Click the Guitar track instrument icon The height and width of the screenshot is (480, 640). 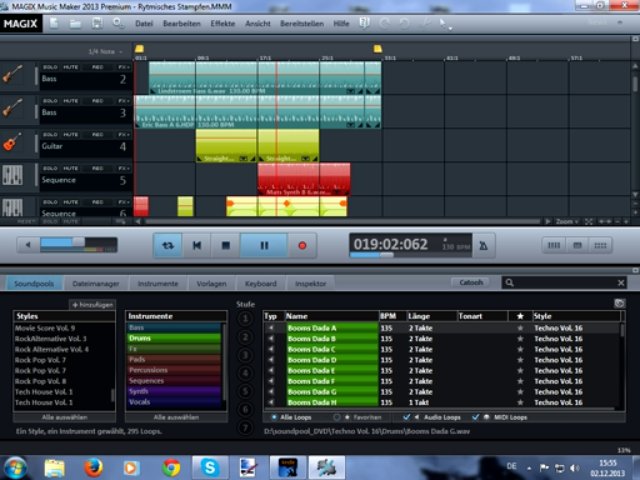pyautogui.click(x=12, y=142)
